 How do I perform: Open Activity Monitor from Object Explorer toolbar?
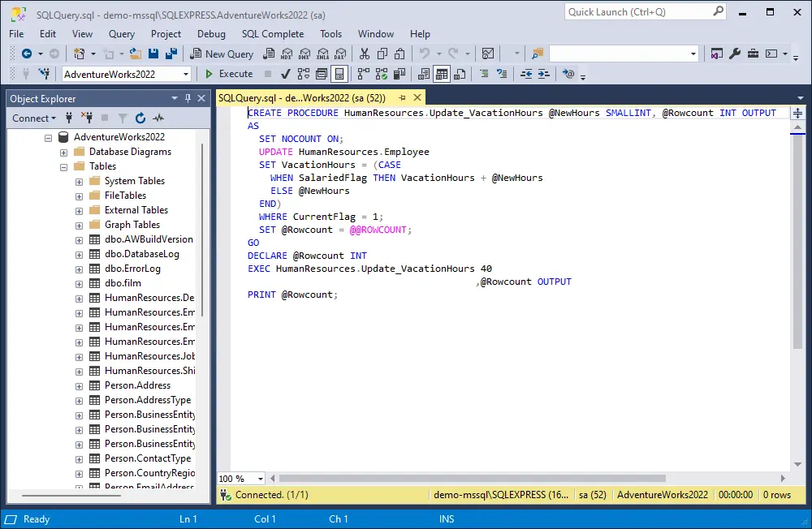pyautogui.click(x=158, y=118)
